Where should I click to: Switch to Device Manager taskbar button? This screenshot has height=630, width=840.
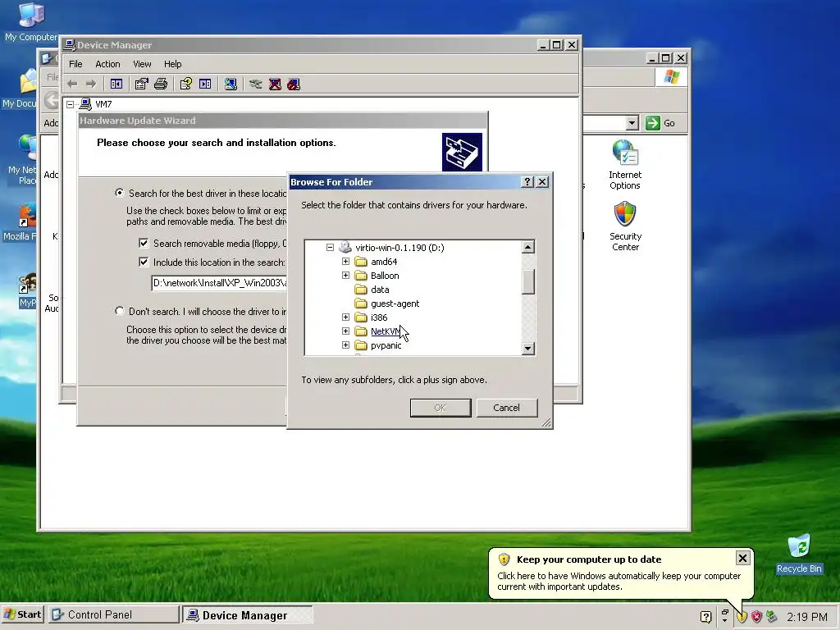pyautogui.click(x=247, y=615)
